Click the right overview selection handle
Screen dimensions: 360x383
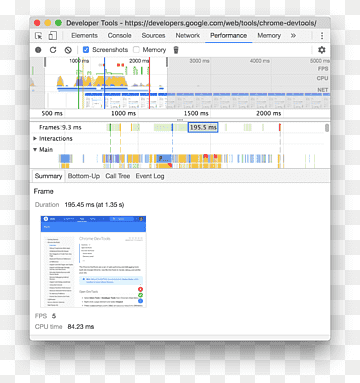pyautogui.click(x=167, y=62)
